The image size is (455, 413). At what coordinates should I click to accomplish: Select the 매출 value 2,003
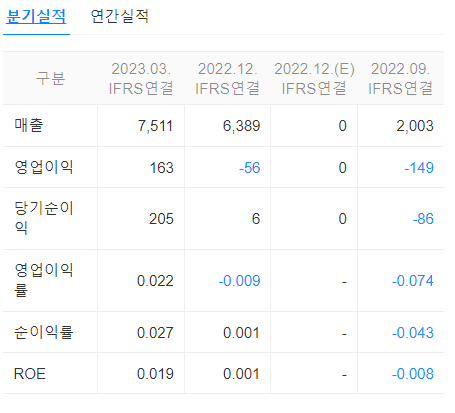click(415, 126)
